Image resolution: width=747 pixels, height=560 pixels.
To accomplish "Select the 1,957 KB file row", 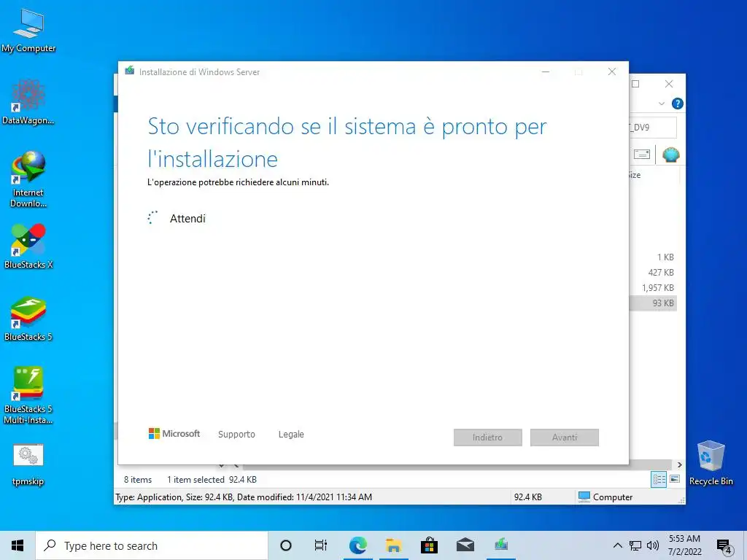I will tap(653, 287).
